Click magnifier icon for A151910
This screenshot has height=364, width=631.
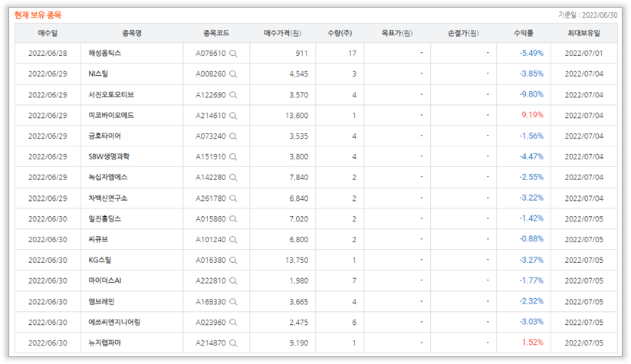coord(233,157)
